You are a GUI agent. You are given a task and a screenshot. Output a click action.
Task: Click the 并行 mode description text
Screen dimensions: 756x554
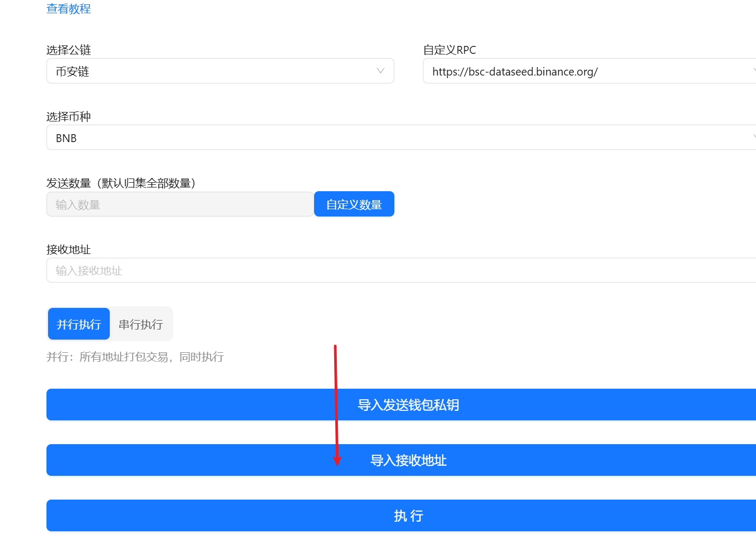pyautogui.click(x=135, y=357)
